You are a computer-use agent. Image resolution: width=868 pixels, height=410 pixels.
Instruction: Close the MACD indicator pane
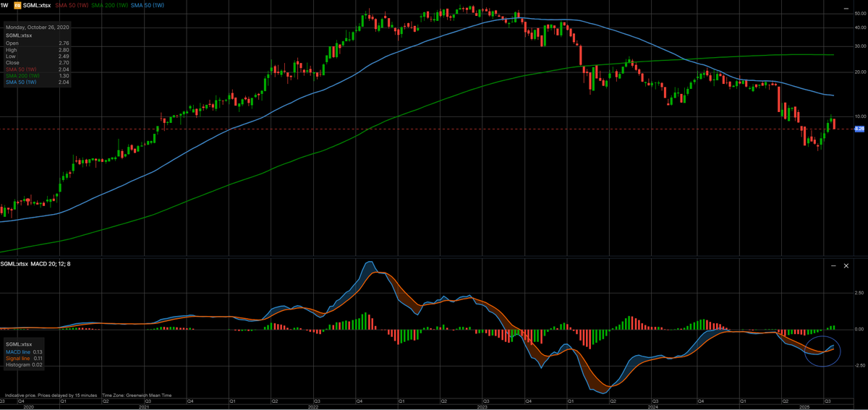click(x=846, y=266)
